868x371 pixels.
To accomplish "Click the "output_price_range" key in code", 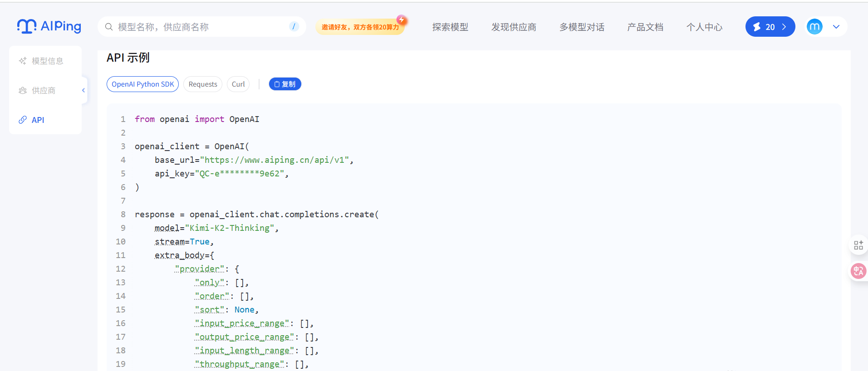I will click(x=245, y=337).
